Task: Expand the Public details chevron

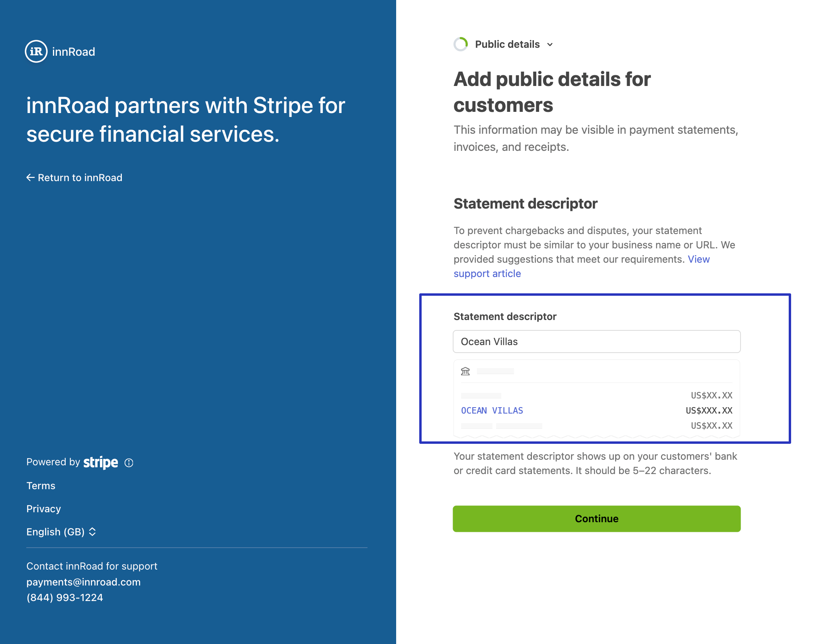Action: [550, 45]
